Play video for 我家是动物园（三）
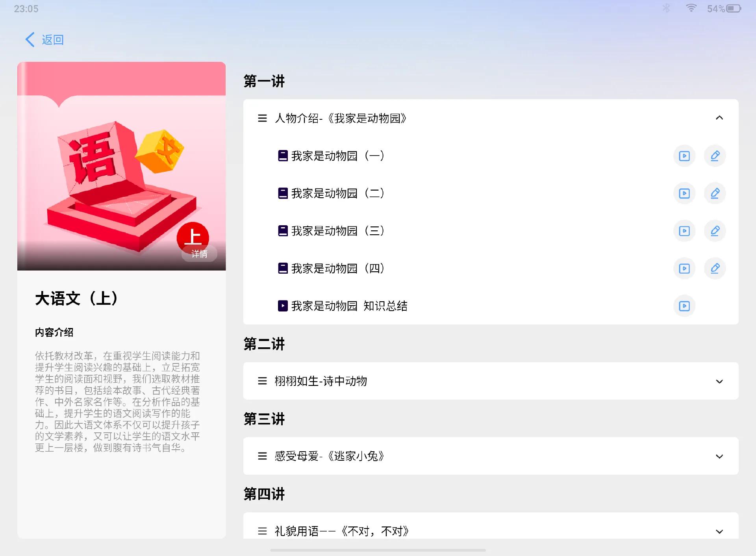Image resolution: width=756 pixels, height=556 pixels. pos(684,231)
